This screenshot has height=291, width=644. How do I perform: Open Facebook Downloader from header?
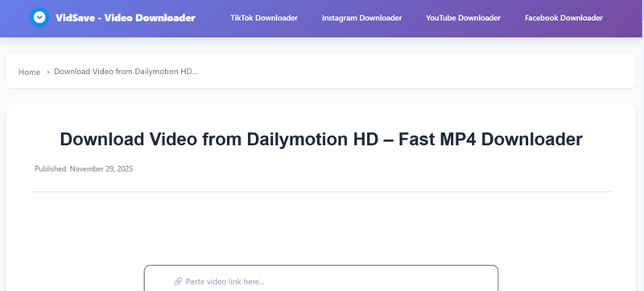point(564,18)
